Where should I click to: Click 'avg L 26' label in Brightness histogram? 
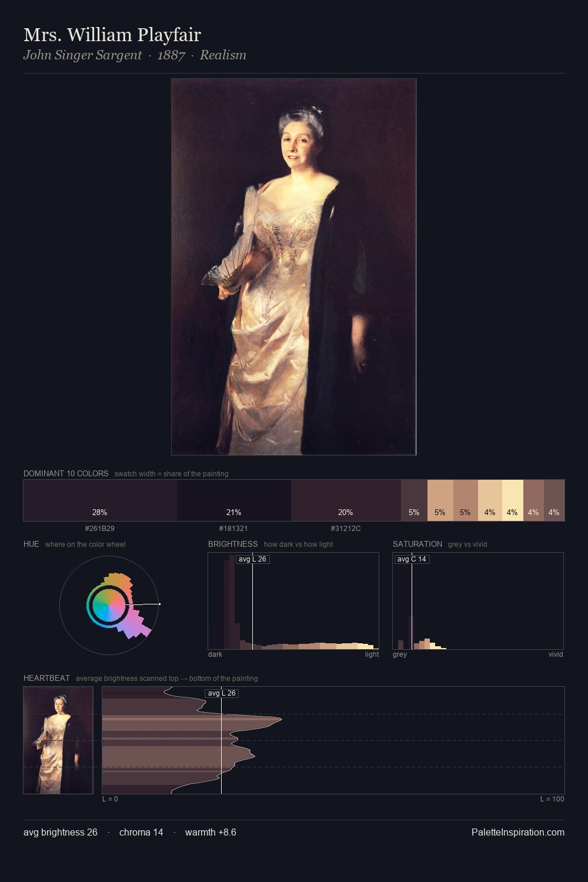(252, 559)
